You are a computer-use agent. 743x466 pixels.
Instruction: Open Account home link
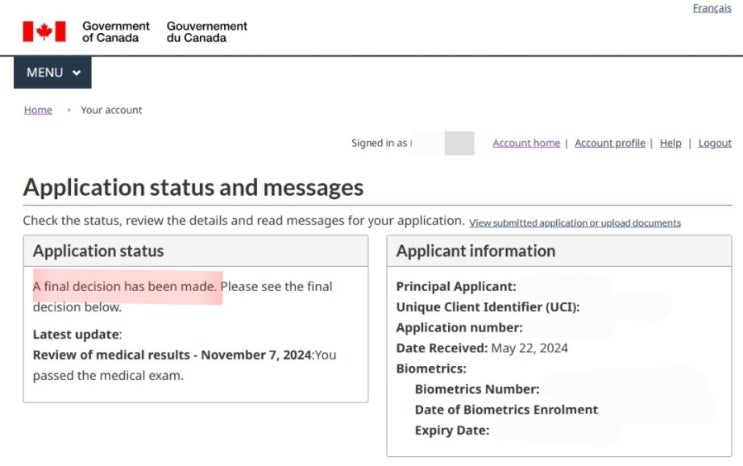coord(526,143)
